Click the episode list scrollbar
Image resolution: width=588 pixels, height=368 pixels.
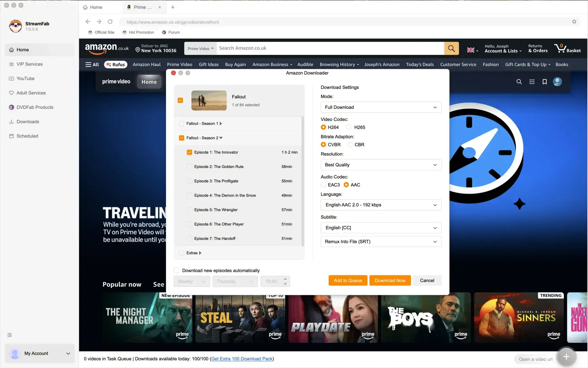(x=303, y=181)
